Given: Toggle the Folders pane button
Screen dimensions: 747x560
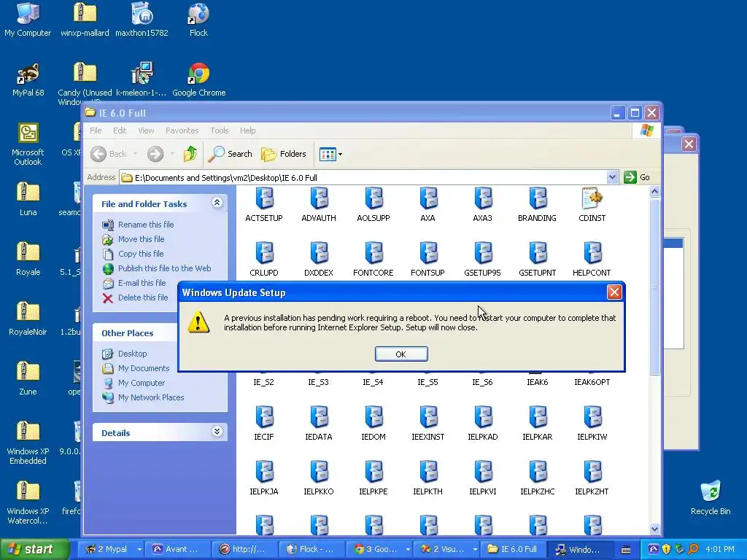Looking at the screenshot, I should click(x=284, y=154).
